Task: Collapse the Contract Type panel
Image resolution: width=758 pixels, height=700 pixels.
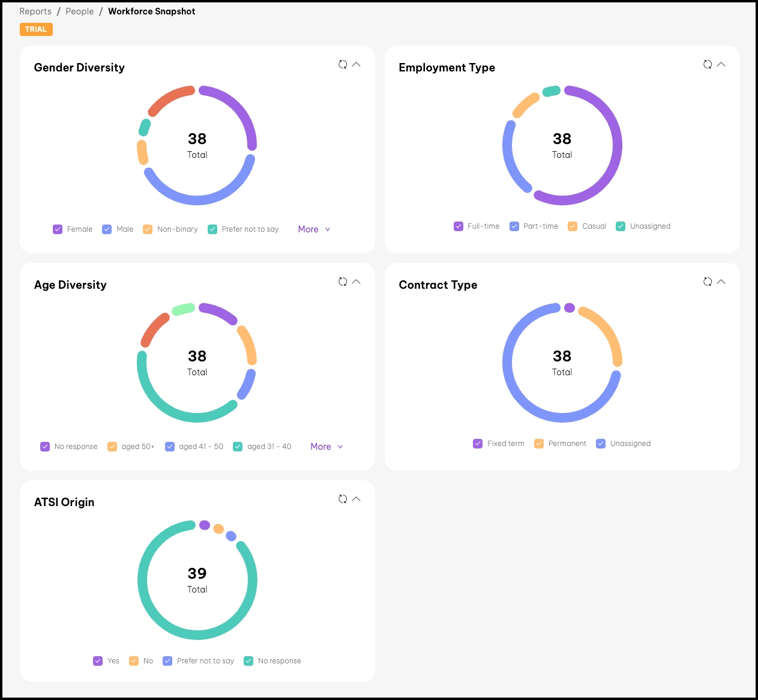Action: 721,282
